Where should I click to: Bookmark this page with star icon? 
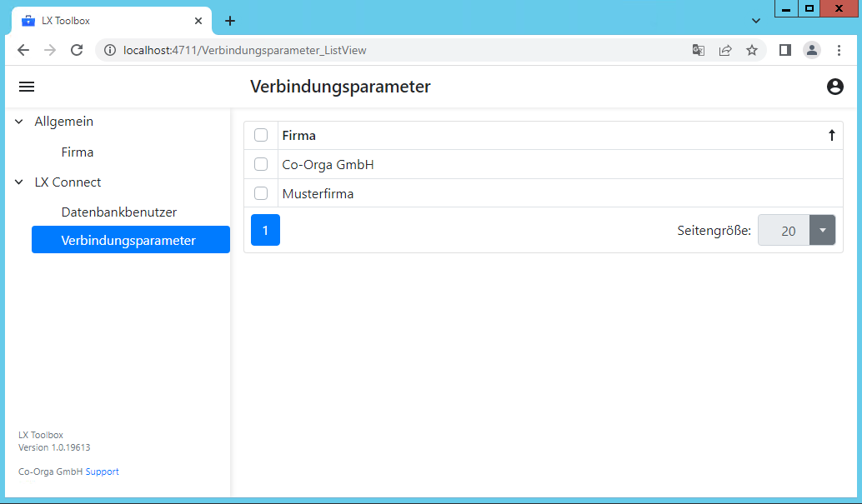click(751, 50)
